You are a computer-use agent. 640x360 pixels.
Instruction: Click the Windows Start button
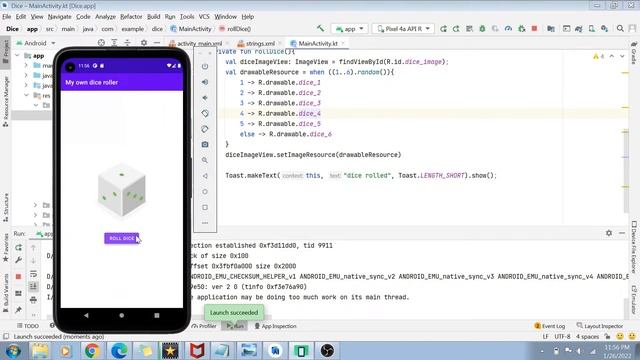coord(13,351)
